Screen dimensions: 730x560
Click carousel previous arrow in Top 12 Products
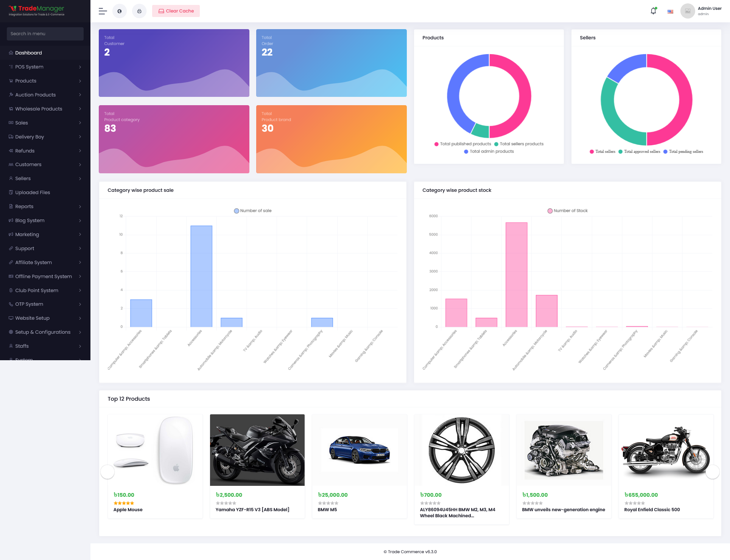[107, 472]
